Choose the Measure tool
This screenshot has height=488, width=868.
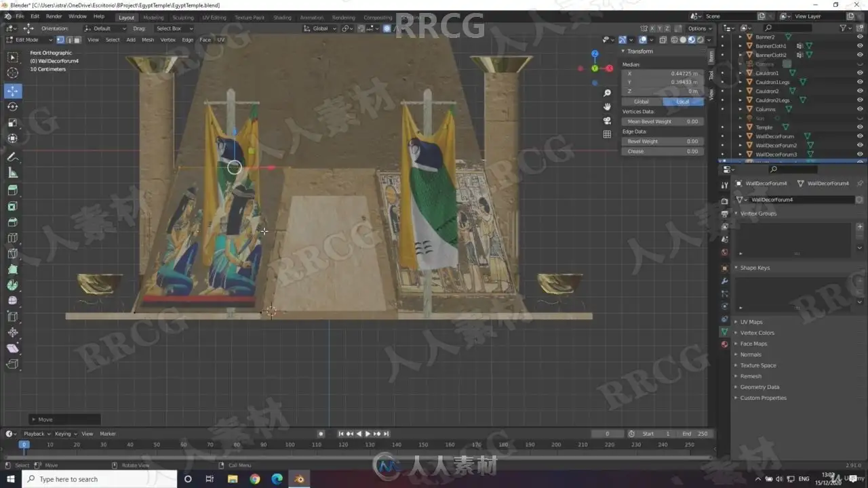coord(13,173)
